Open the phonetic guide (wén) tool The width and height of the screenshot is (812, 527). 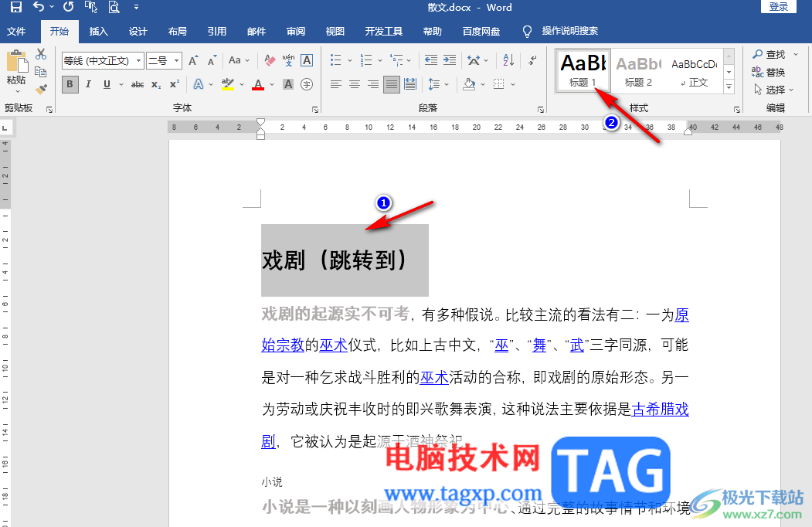point(288,60)
